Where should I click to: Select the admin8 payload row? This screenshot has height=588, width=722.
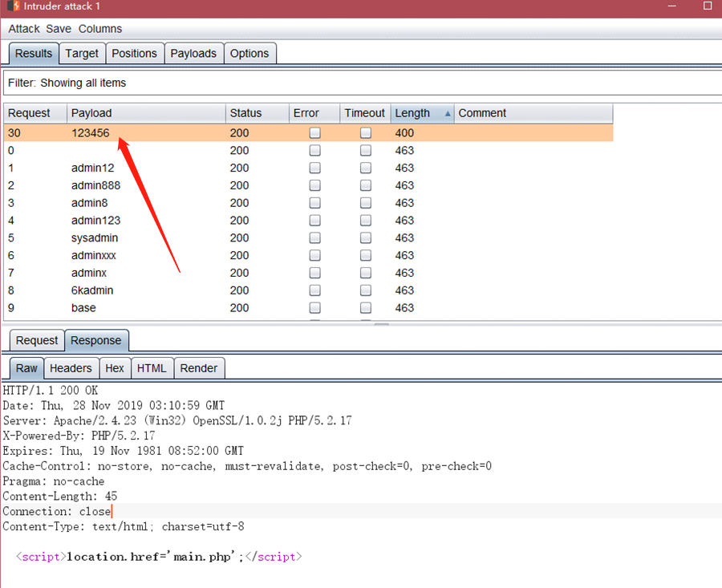pos(309,203)
